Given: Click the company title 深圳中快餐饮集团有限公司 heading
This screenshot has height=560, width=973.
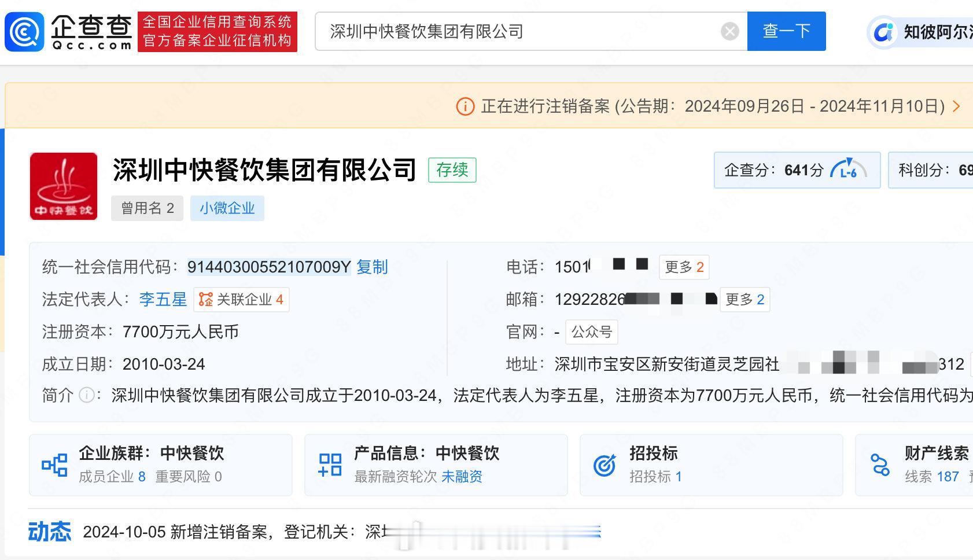Looking at the screenshot, I should (x=264, y=170).
